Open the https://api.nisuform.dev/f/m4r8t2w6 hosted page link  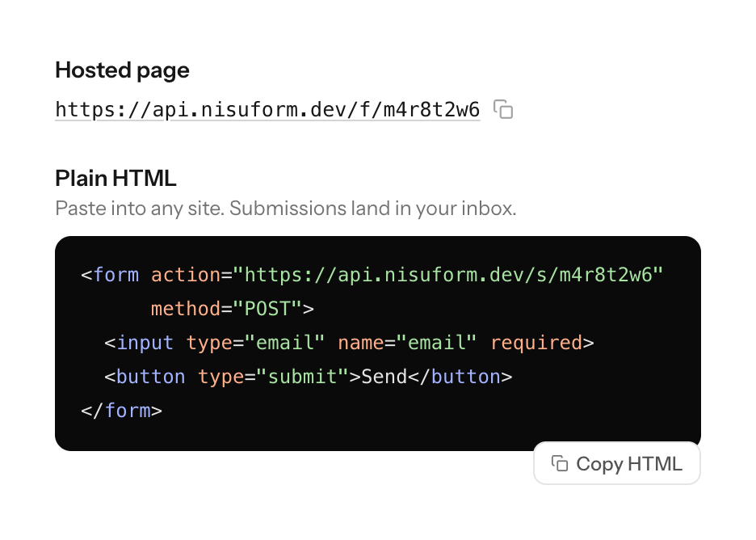267,110
